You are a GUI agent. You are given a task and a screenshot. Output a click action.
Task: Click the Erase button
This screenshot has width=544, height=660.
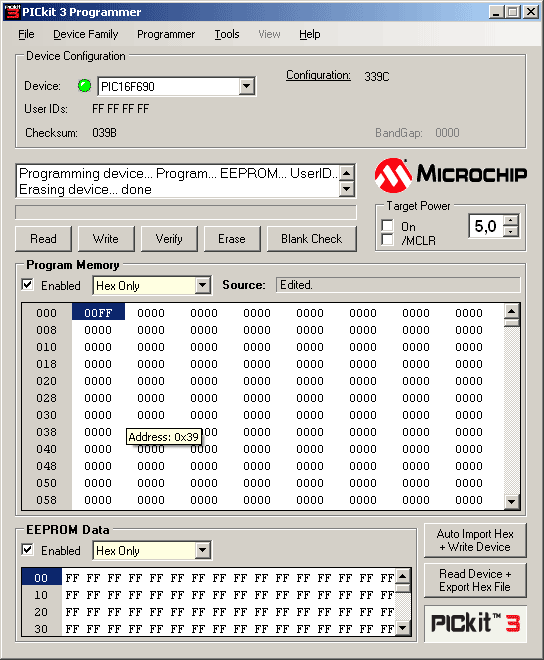232,239
